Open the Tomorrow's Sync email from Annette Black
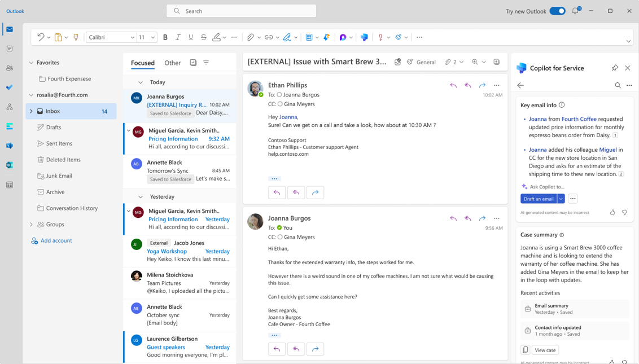The width and height of the screenshot is (639, 364). [180, 171]
